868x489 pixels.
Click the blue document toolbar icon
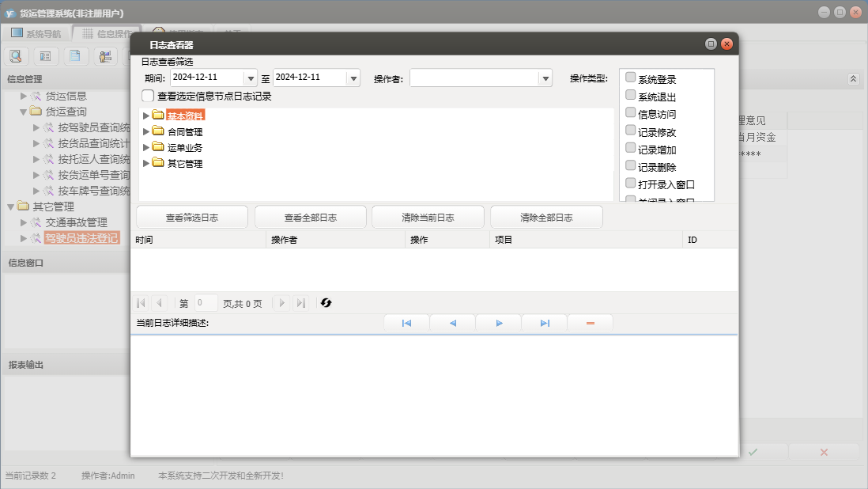click(x=75, y=56)
